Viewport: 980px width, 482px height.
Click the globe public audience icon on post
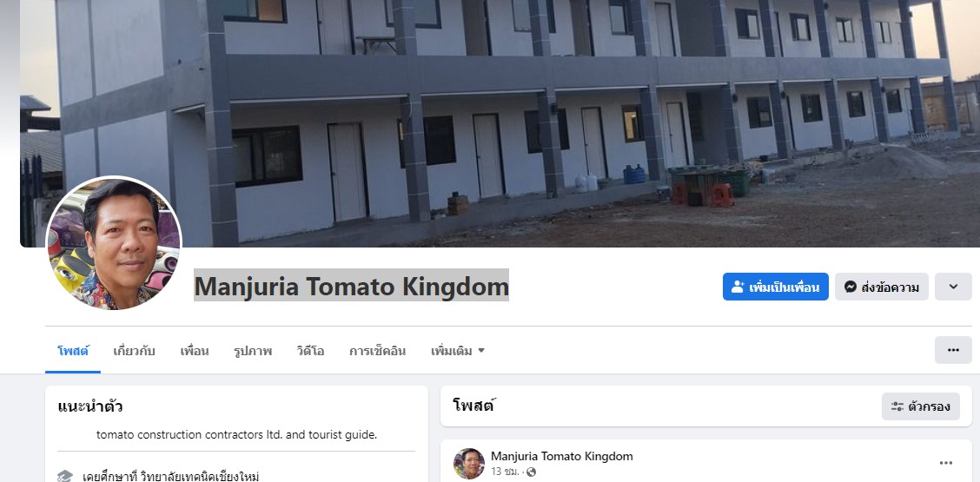[531, 472]
